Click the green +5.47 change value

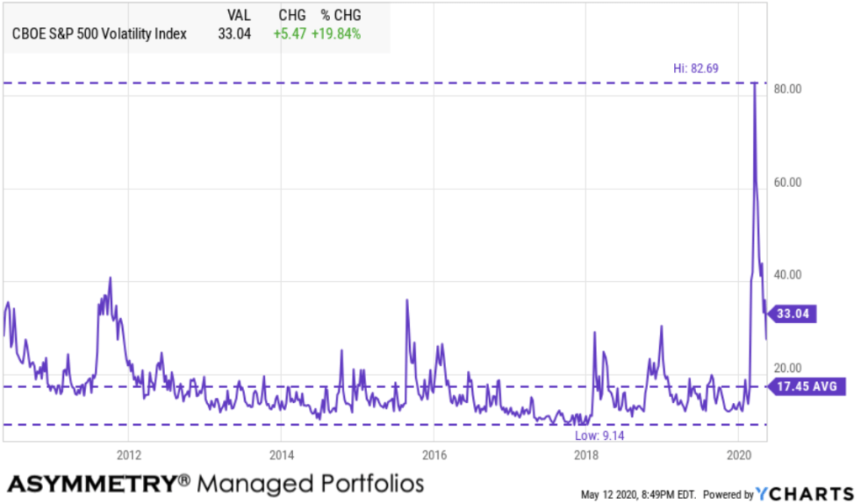(x=288, y=34)
